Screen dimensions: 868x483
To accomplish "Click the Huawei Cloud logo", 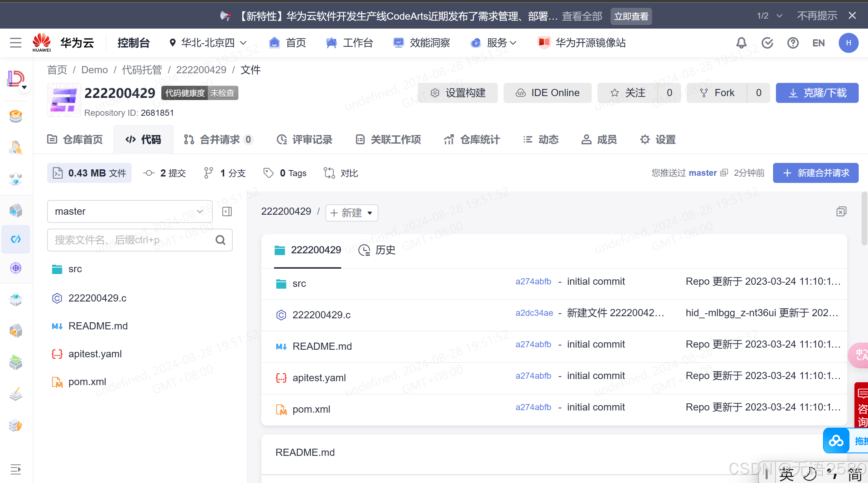I will (42, 43).
